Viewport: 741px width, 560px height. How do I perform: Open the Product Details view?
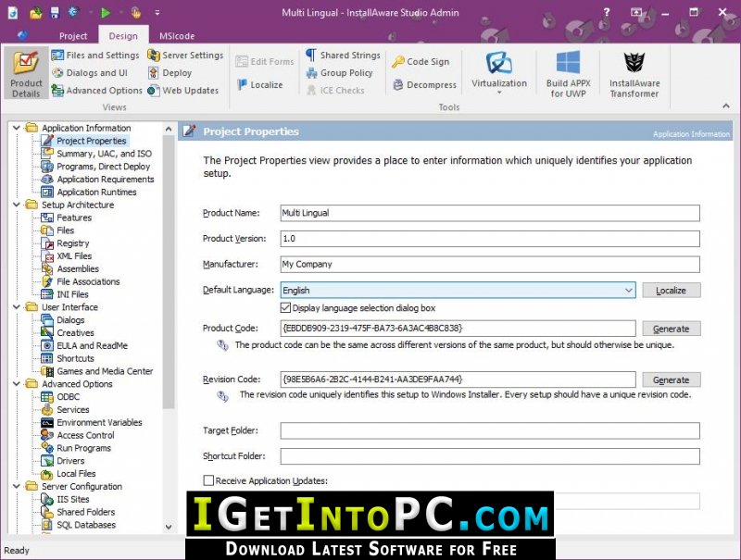coord(26,73)
